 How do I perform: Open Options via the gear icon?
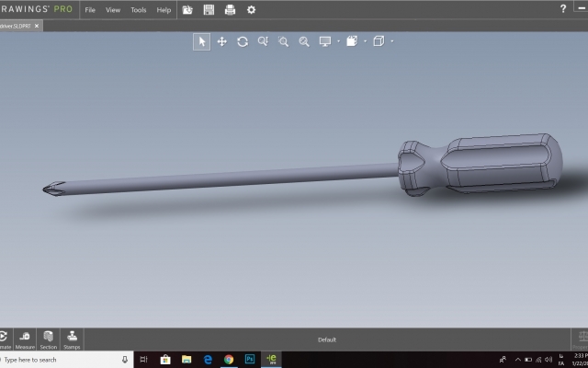(251, 10)
